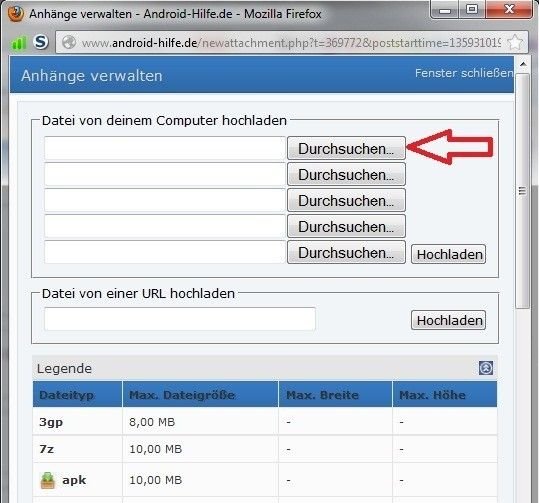Screen dimensions: 539x503
Task: Click the scrollbar up arrow
Action: pos(523,64)
